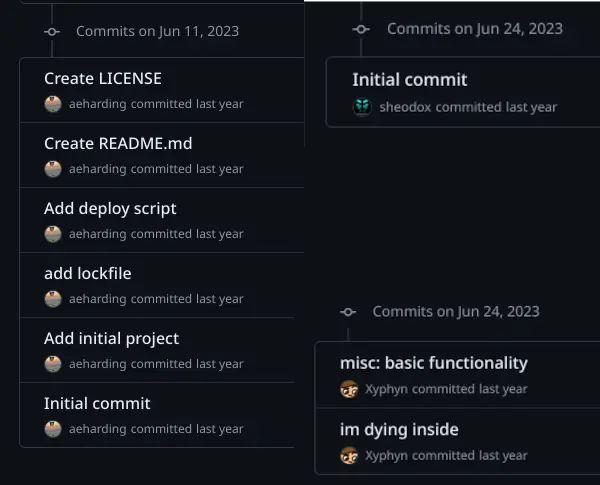Click aeharding's avatar under Add deploy script

click(x=53, y=234)
